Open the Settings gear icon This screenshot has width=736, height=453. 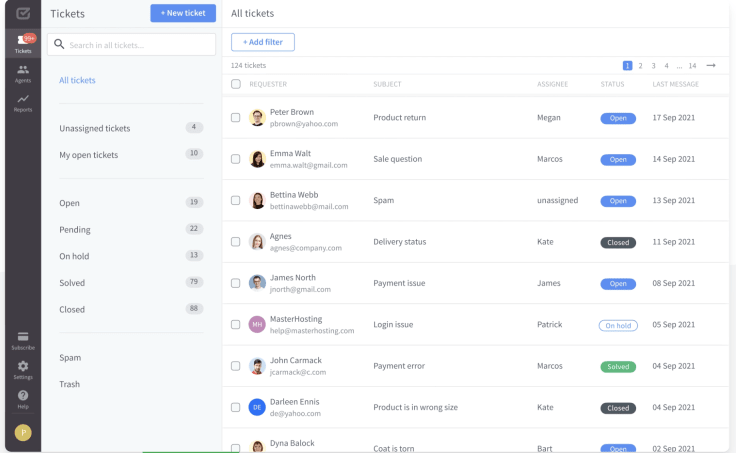tap(23, 370)
